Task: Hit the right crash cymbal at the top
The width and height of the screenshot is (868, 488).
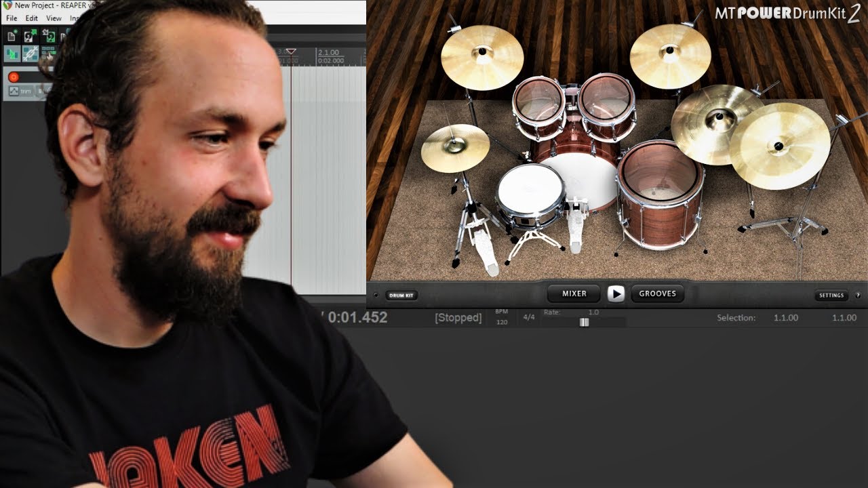Action: pos(670,55)
